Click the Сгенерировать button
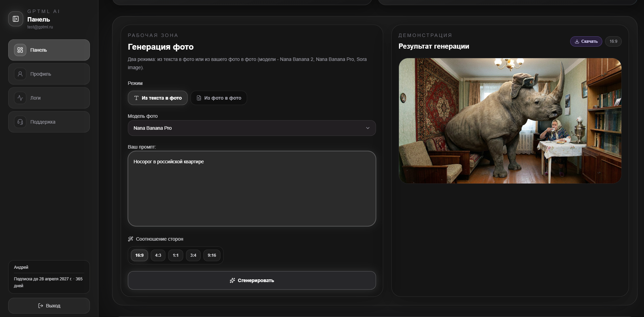This screenshot has width=644, height=317. [252, 280]
